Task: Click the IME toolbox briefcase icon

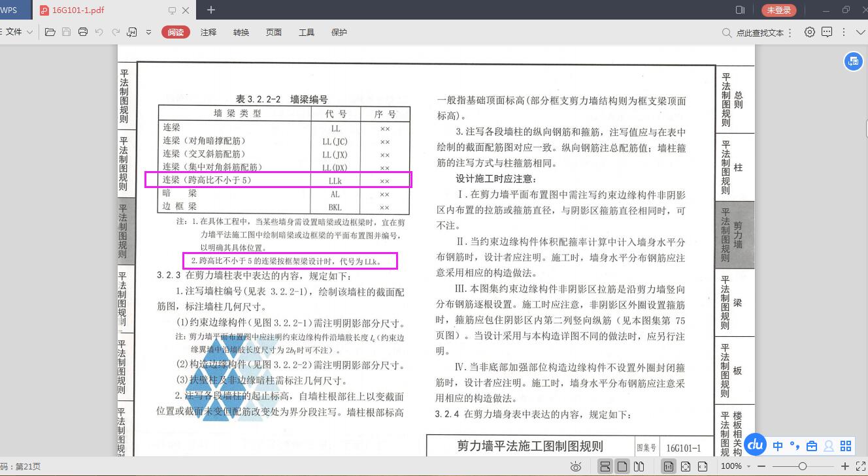Action: (x=812, y=447)
